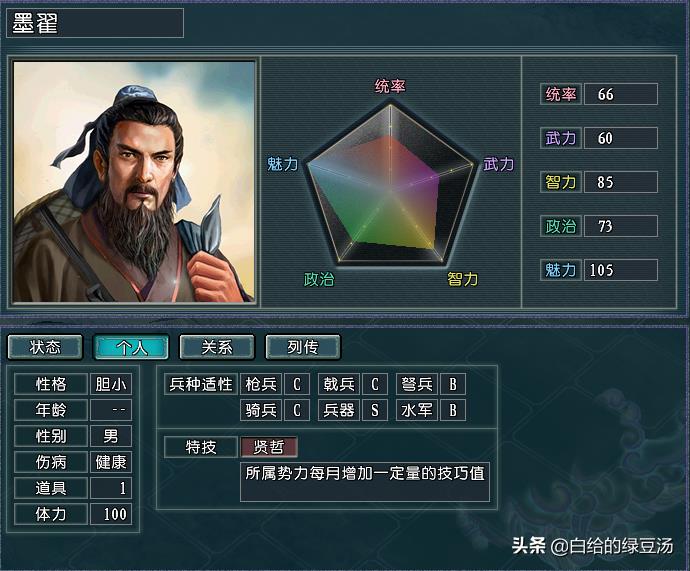690x571 pixels.
Task: Click the 墨翟 character portrait
Action: click(x=134, y=182)
